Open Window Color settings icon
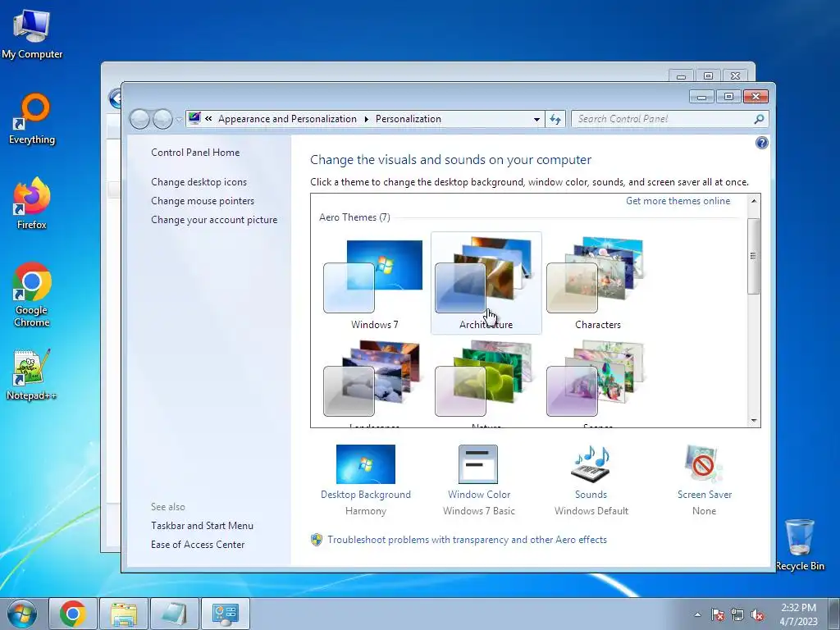The height and width of the screenshot is (630, 840). tap(478, 464)
